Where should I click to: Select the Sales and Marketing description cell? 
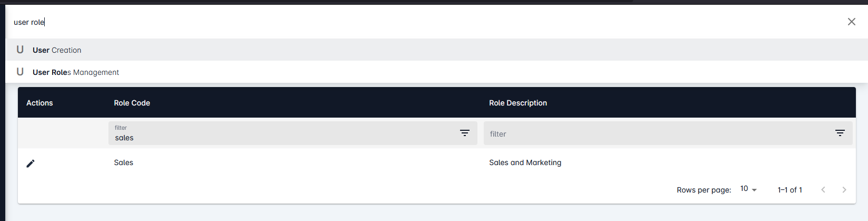tap(525, 162)
